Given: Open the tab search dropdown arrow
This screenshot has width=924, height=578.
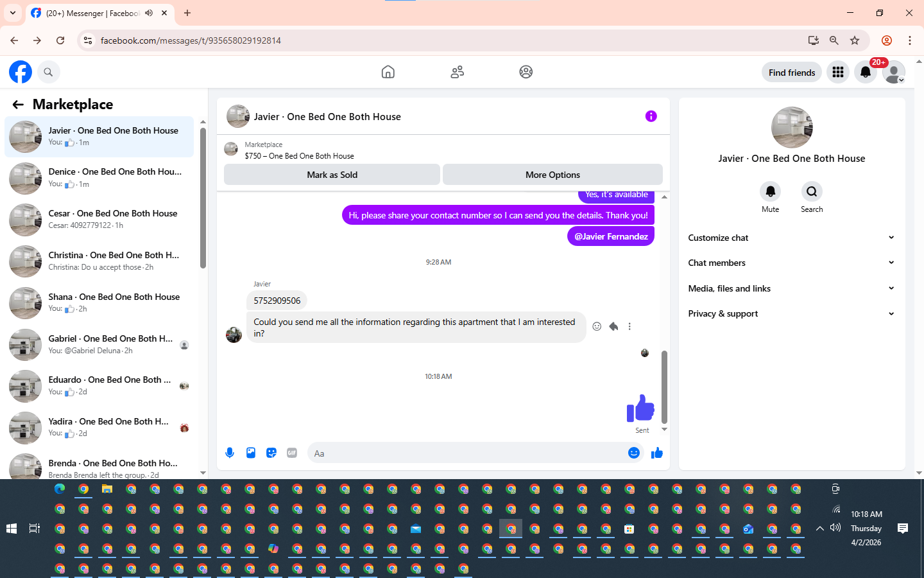Looking at the screenshot, I should [x=13, y=13].
